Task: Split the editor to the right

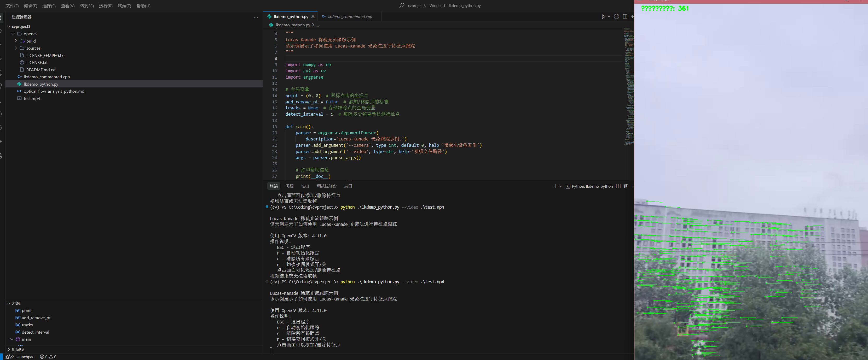Action: point(625,16)
